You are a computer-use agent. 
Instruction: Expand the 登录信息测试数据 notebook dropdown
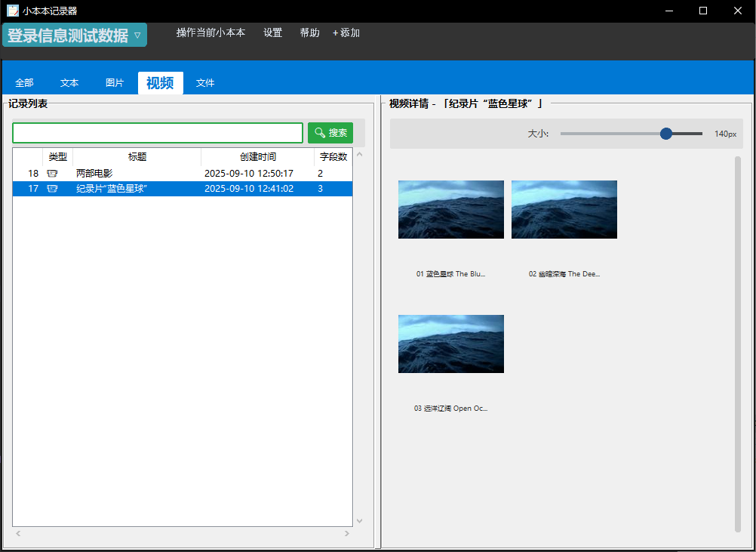137,35
